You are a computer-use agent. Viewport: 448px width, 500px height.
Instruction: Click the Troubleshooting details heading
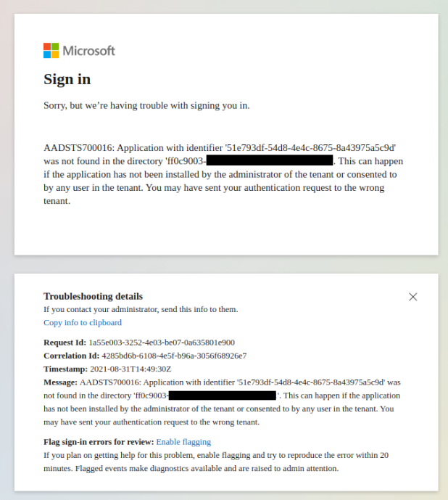(x=93, y=296)
